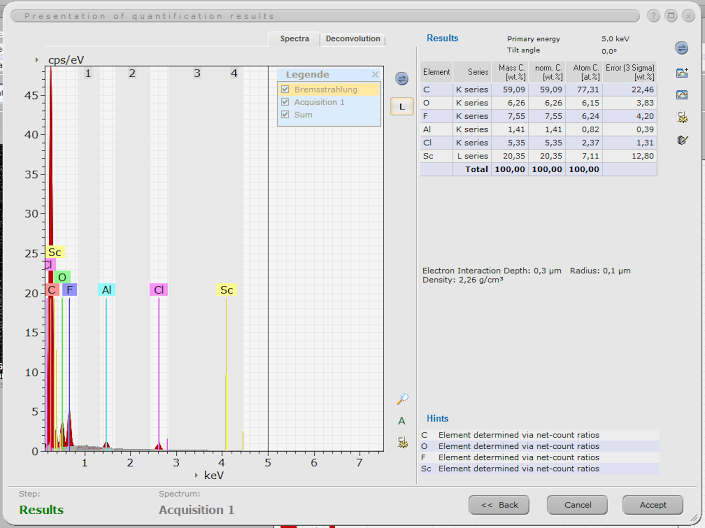Toggle the Acquisition 1 legend checkbox
Viewport: 705px width, 528px height.
click(285, 102)
